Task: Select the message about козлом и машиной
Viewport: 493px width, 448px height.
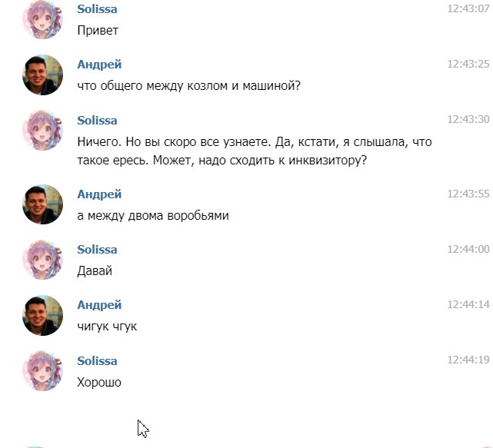Action: (x=189, y=86)
